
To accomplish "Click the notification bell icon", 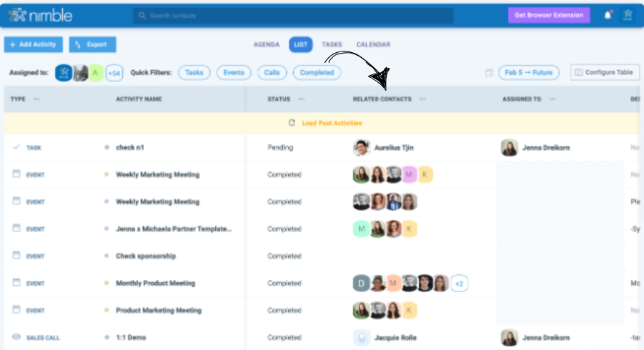I will click(608, 15).
